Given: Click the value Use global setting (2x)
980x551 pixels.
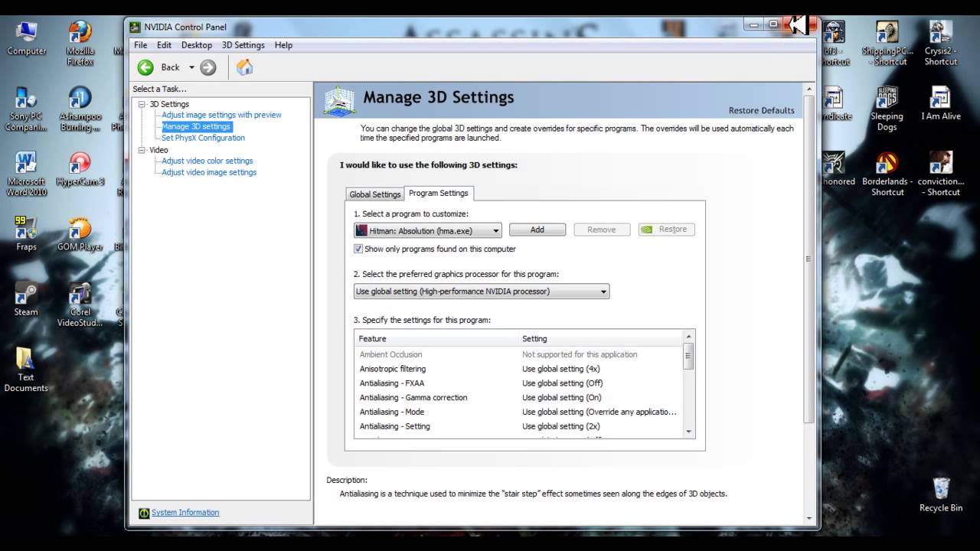Looking at the screenshot, I should (x=561, y=426).
